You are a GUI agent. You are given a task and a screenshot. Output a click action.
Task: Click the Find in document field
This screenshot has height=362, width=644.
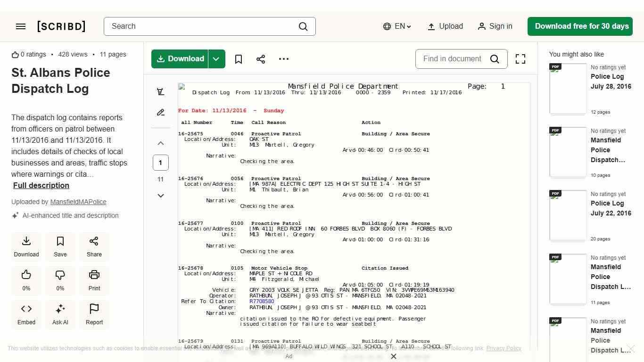453,59
